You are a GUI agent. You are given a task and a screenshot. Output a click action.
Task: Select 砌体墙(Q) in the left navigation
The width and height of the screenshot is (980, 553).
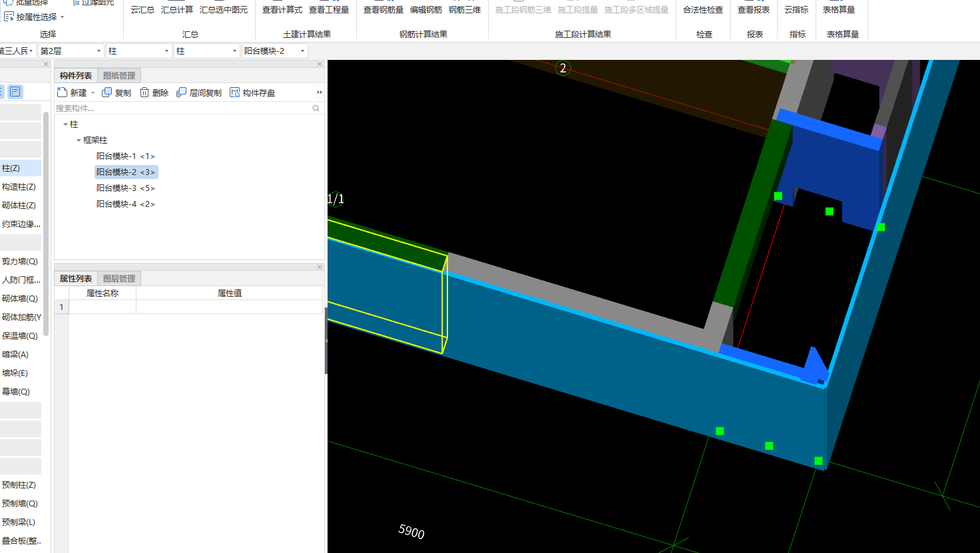click(x=21, y=299)
